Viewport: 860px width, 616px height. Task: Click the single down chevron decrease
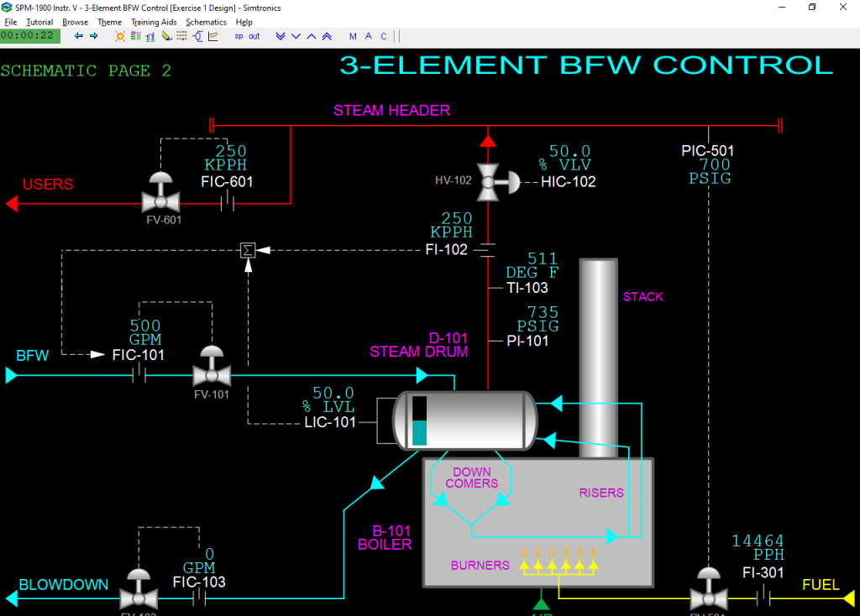(x=296, y=37)
